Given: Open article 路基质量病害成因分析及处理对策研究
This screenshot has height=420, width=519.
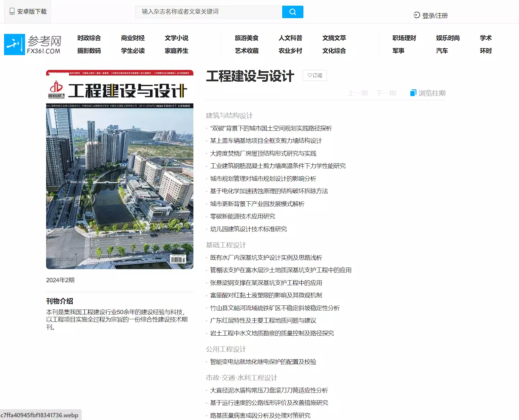Looking at the screenshot, I should point(260,416).
